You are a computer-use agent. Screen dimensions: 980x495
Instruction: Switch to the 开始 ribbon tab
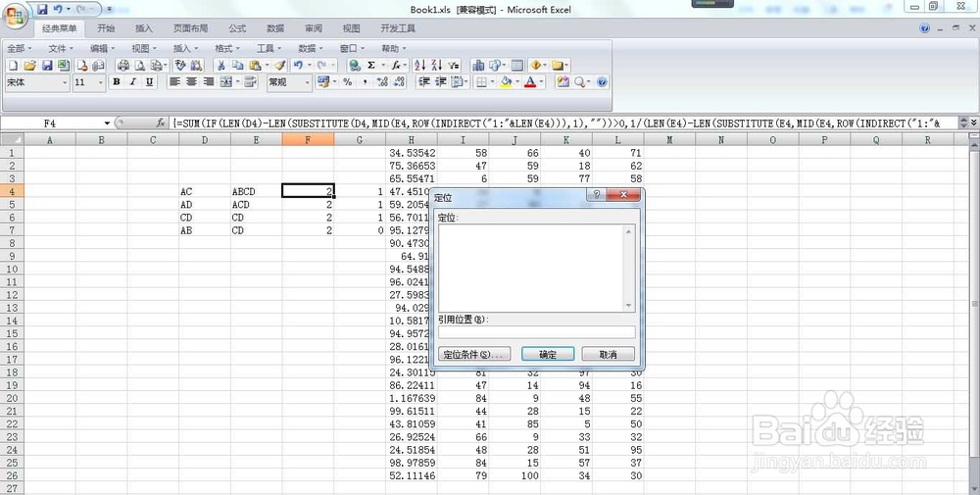(106, 28)
